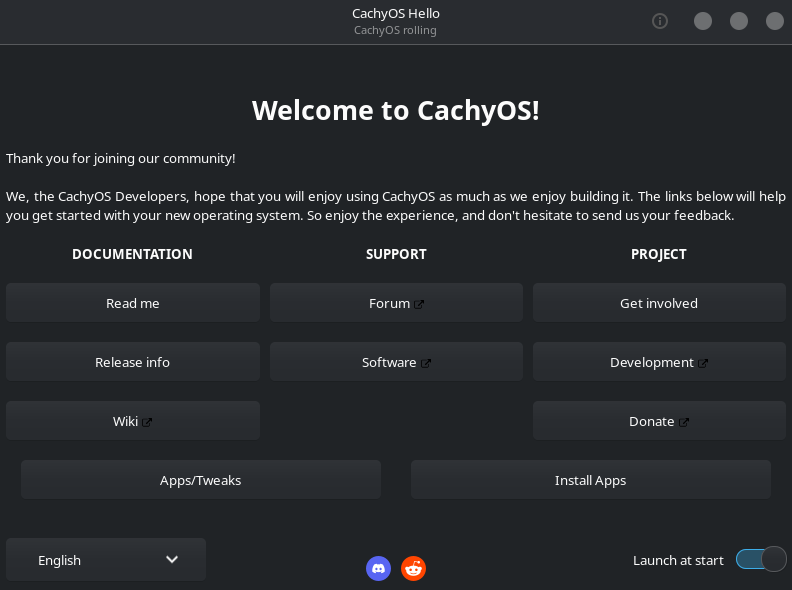
Task: Click the external-link icon beside Wiki
Action: click(x=147, y=422)
